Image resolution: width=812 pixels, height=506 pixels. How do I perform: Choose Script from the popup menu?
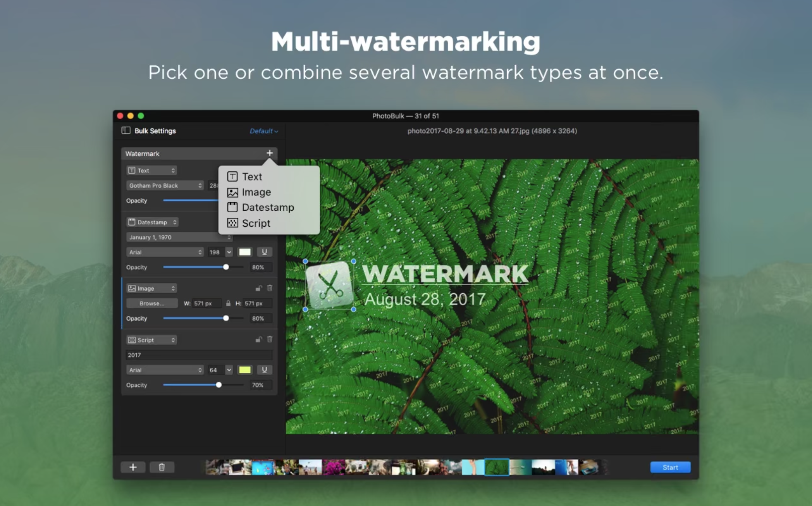point(256,223)
